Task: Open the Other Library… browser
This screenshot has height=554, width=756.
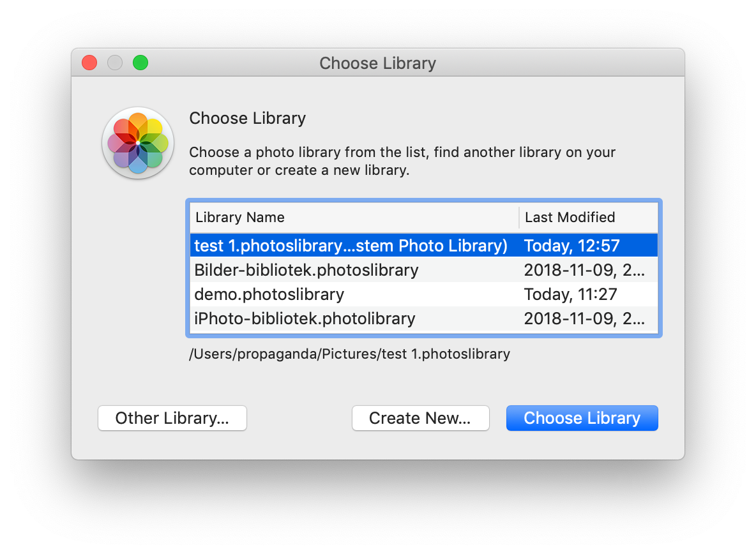Action: click(x=172, y=417)
